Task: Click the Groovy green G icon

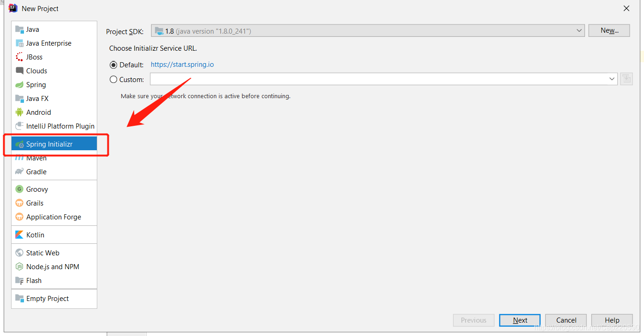Action: (x=19, y=189)
